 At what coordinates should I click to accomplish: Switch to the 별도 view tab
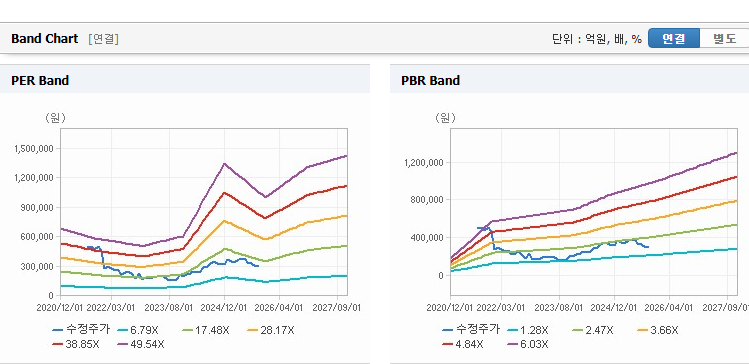(724, 38)
